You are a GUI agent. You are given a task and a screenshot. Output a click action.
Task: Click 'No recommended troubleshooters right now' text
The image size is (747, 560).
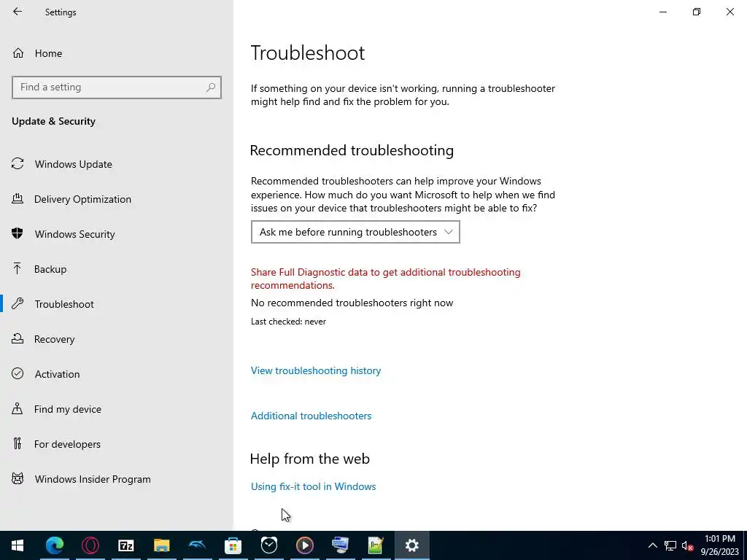(x=352, y=303)
